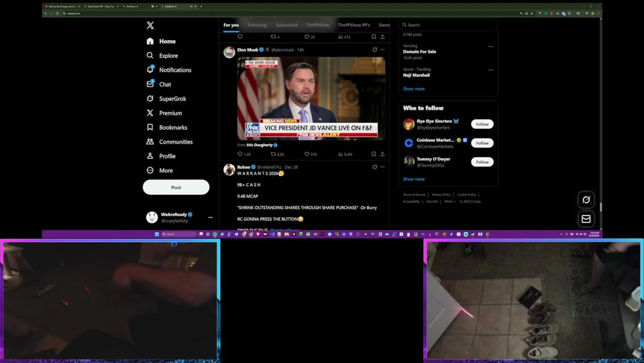Open Chat from the sidebar

pos(159,84)
